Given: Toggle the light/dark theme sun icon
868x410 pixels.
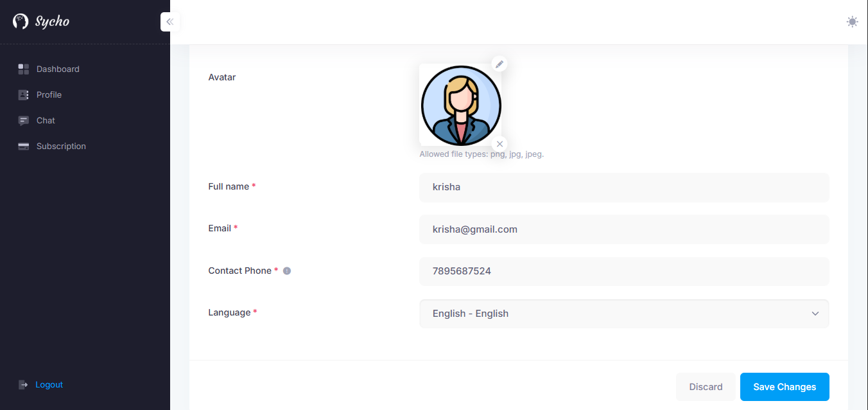Looking at the screenshot, I should click(x=852, y=22).
